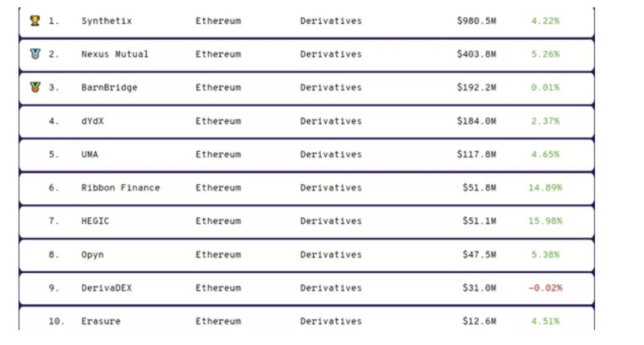Open the Erasure protocol entry
Screen dimensions: 644x345
pos(100,321)
